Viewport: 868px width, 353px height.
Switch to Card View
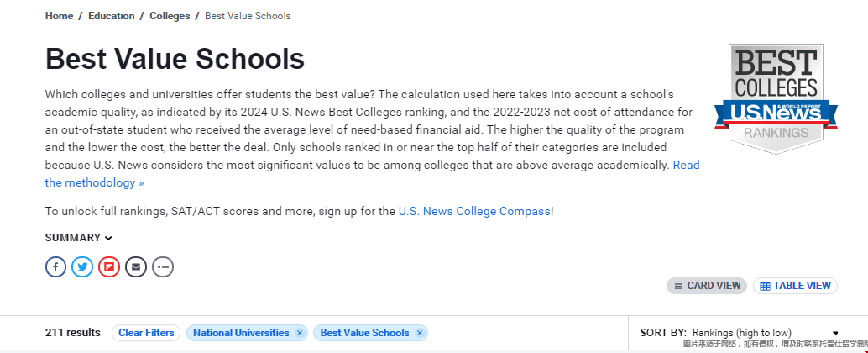707,286
